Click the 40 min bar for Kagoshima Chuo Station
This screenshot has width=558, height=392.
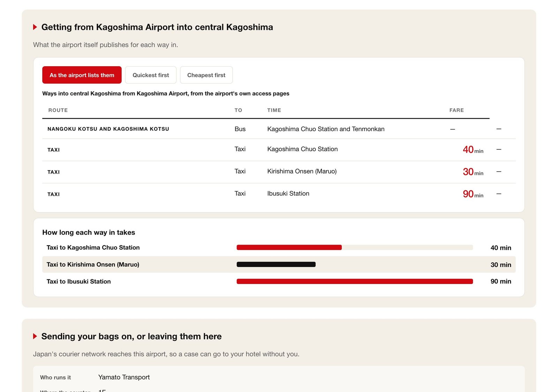[x=289, y=247]
